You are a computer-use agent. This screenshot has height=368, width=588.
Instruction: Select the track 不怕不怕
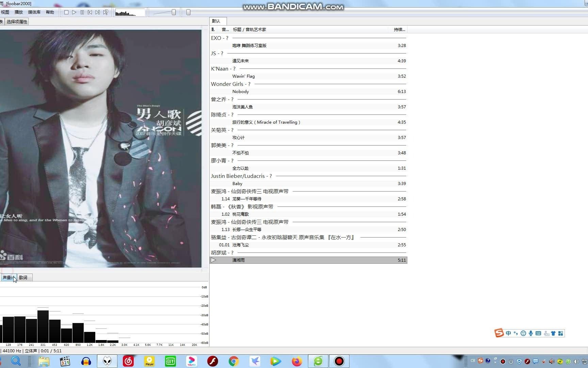click(x=308, y=153)
